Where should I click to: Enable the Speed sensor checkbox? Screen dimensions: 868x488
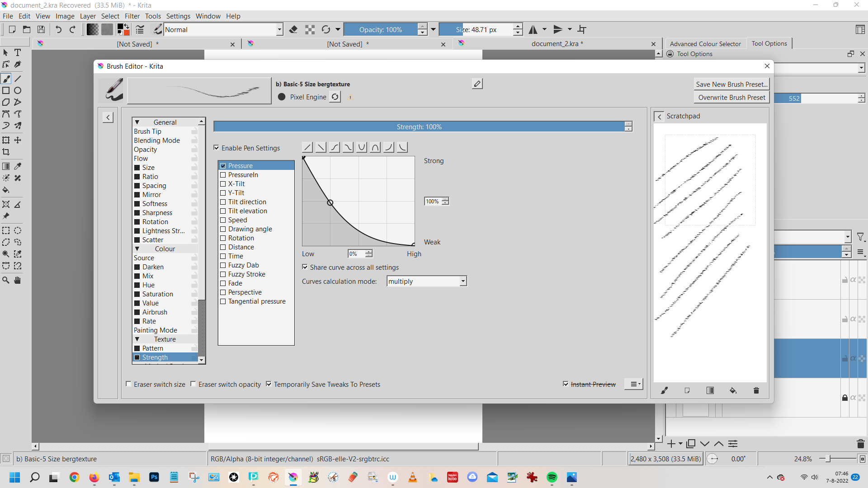point(223,220)
